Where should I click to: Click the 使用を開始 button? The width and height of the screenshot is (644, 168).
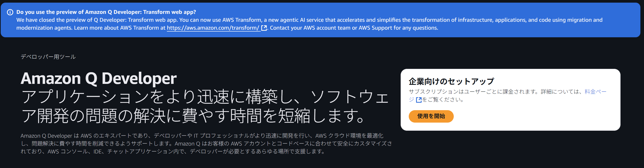click(431, 116)
